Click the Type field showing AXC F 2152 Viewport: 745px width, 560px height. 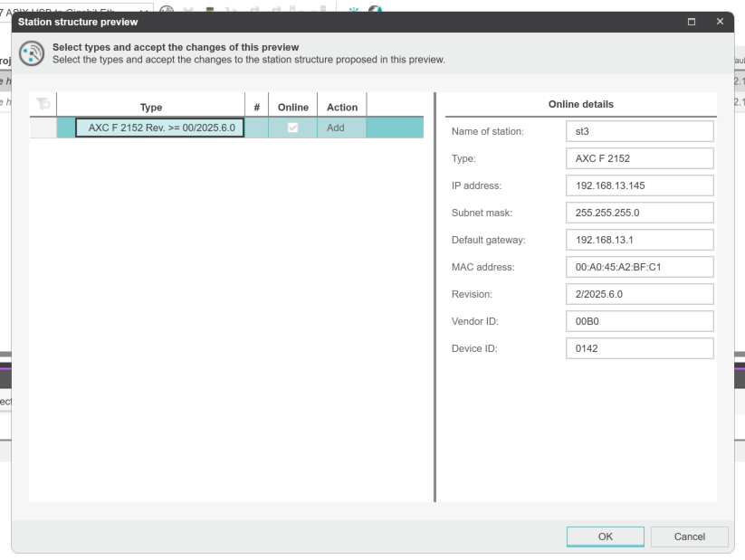[x=639, y=158]
